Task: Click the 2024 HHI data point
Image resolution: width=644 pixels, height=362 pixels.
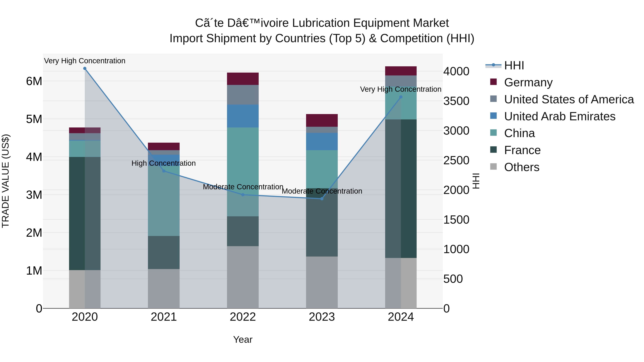Action: click(x=401, y=97)
